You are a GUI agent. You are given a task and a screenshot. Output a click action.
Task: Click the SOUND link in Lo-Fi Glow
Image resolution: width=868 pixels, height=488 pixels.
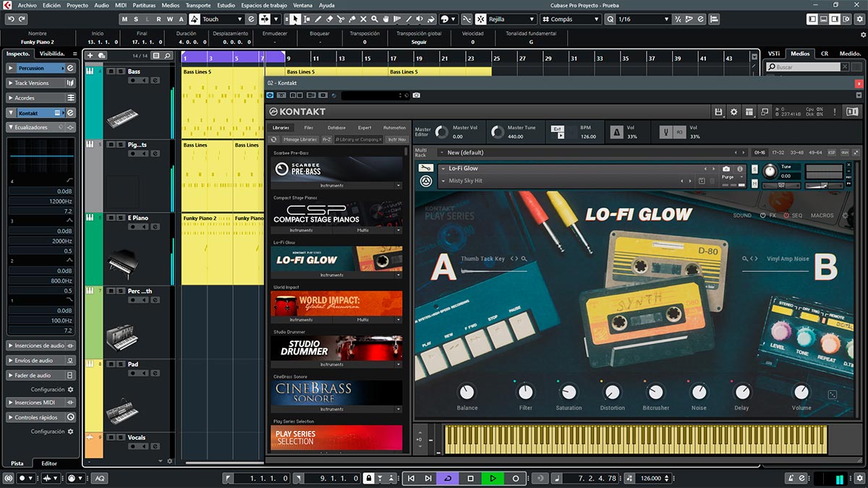click(x=742, y=215)
